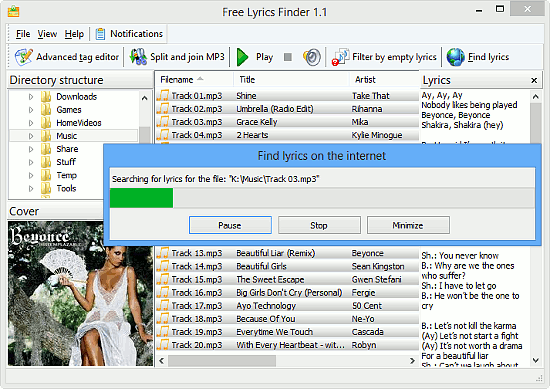This screenshot has width=550, height=389.
Task: Expand the Music folder tree node
Action: coord(31,136)
